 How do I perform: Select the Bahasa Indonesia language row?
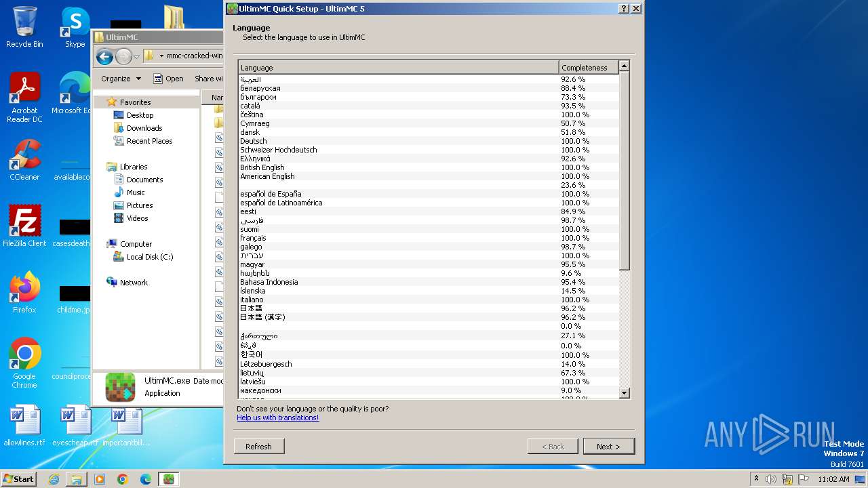coord(429,282)
